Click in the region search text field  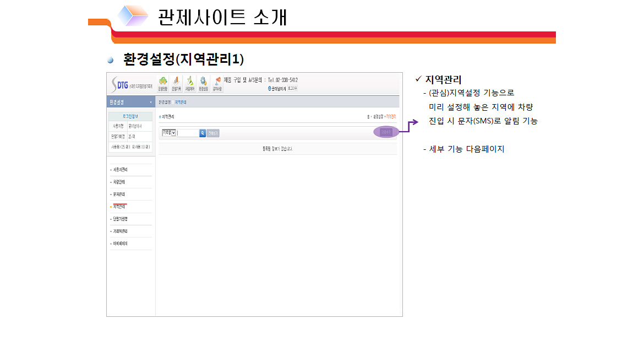[x=188, y=133]
